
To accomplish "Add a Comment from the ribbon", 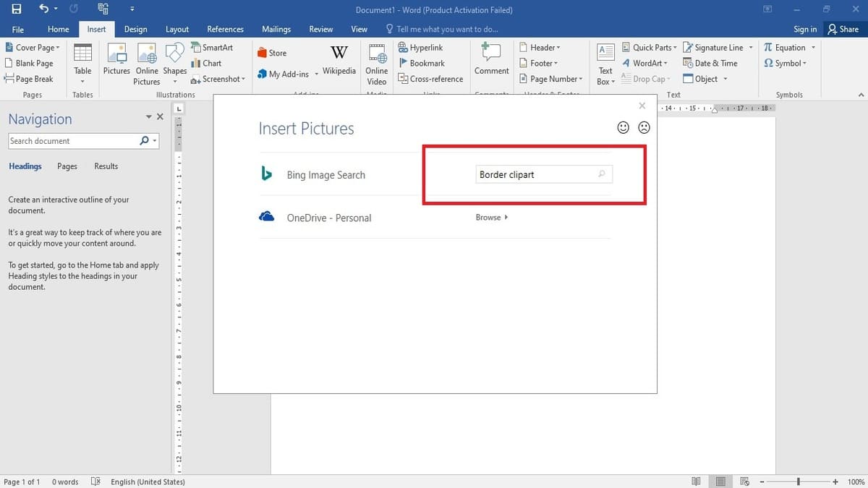I will click(x=492, y=59).
